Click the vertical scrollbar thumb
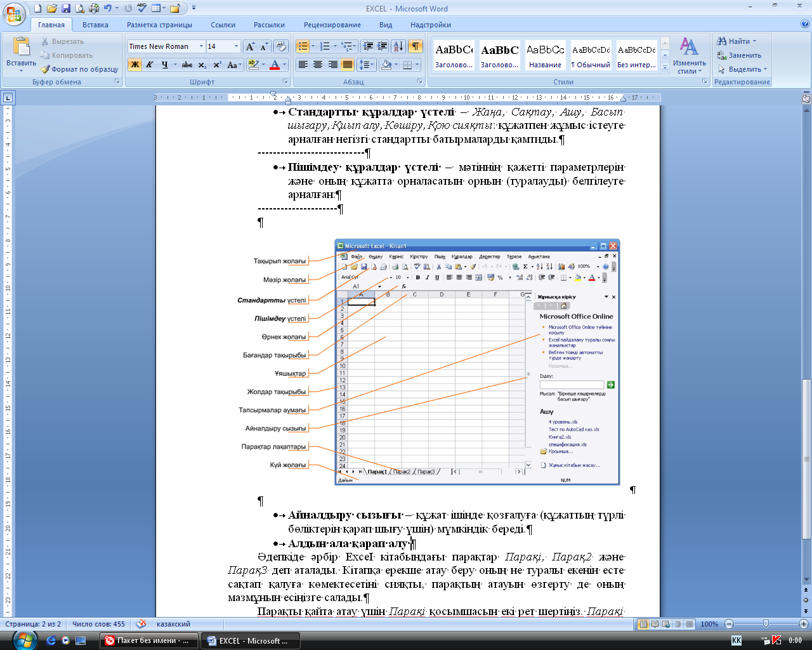The height and width of the screenshot is (650, 812). [x=806, y=459]
